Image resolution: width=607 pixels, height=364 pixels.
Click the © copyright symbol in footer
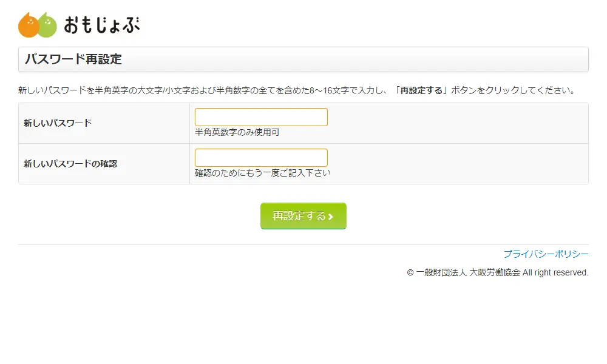(410, 273)
